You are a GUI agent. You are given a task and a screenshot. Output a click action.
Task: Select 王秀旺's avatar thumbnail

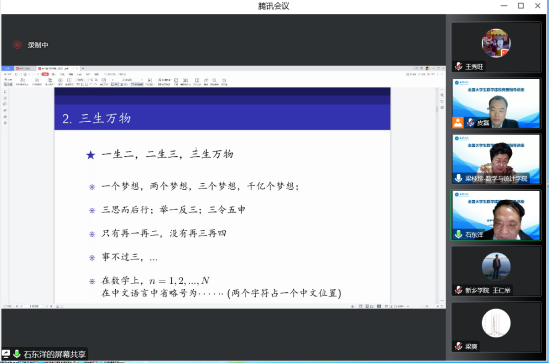click(x=496, y=43)
